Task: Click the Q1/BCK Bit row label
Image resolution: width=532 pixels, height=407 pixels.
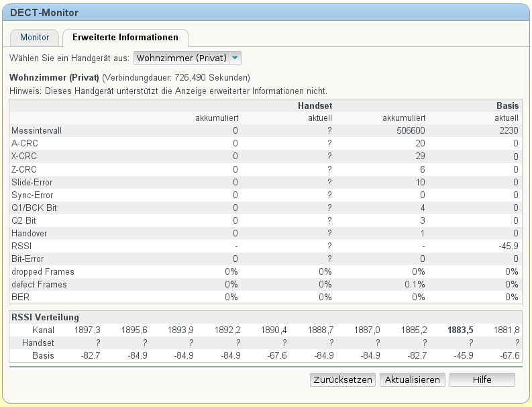Action: point(34,208)
